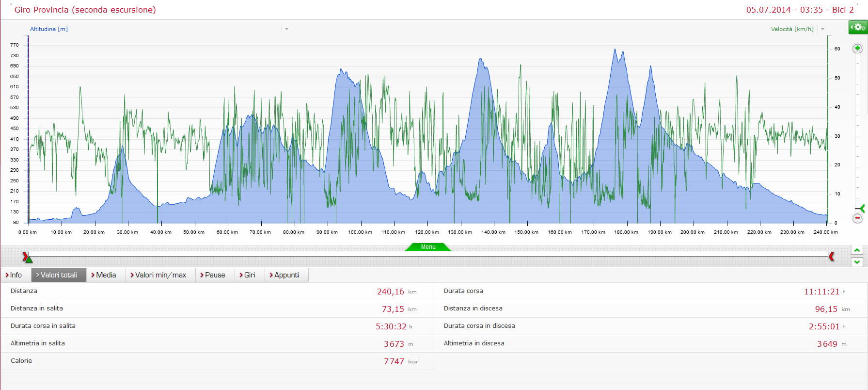Zoom in with the green plus button
The width and height of the screenshot is (868, 390).
[857, 48]
